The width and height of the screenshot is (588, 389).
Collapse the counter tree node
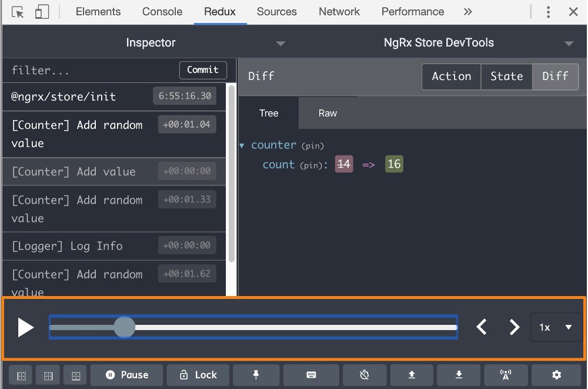click(242, 145)
